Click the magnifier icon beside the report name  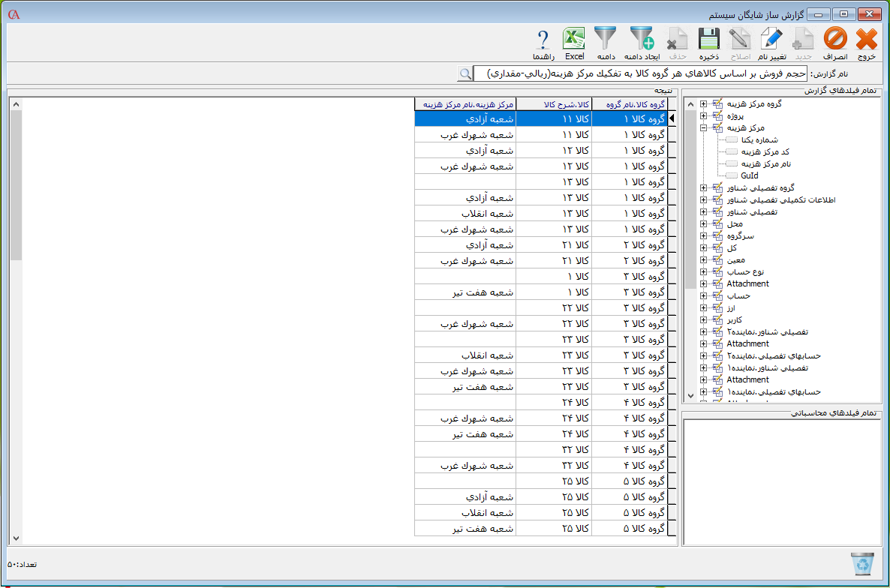465,73
